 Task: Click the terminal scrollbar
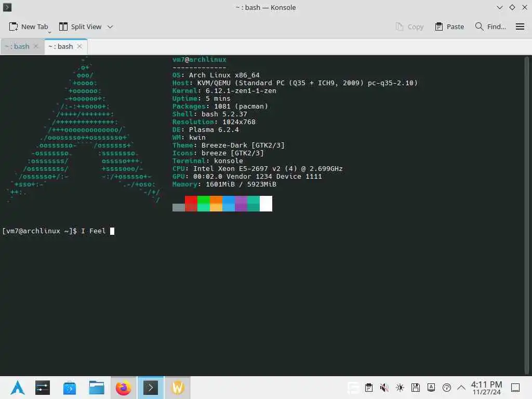click(x=527, y=215)
